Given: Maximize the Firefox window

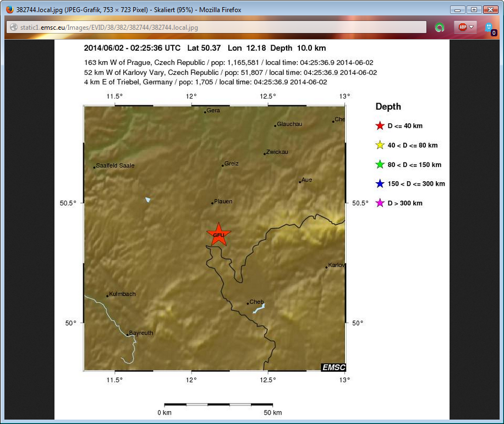Looking at the screenshot, I should coord(473,9).
